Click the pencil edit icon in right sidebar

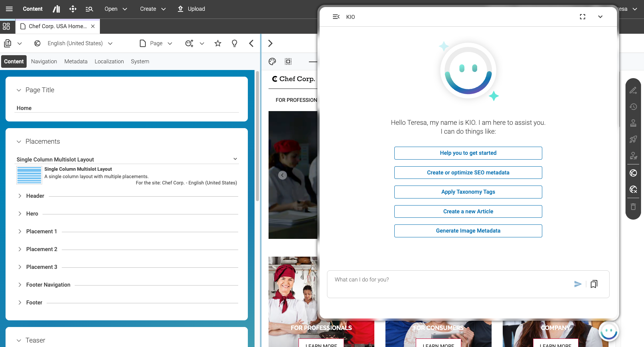633,90
